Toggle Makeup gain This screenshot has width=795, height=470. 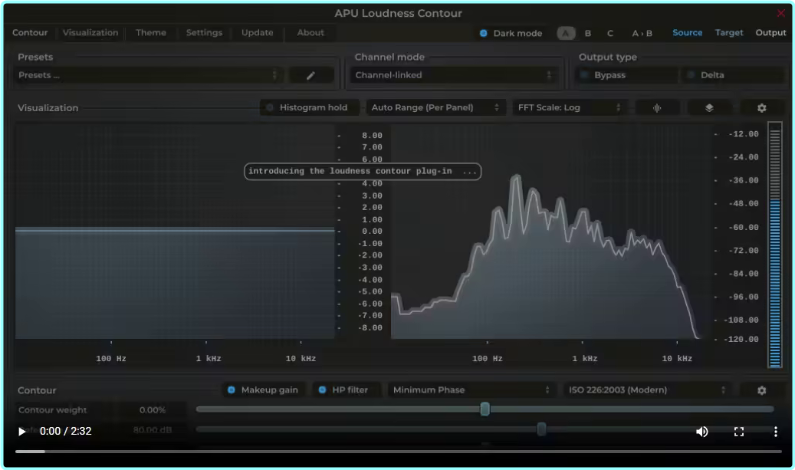pyautogui.click(x=264, y=390)
